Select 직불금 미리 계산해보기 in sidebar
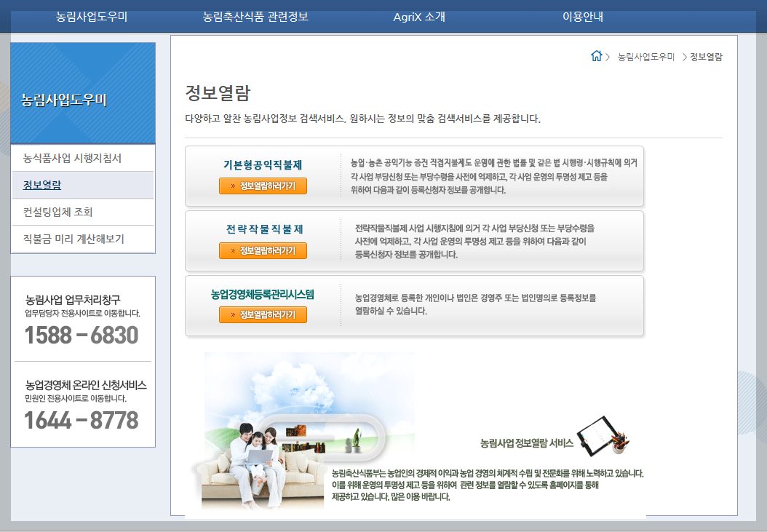767x532 pixels. tap(83, 239)
